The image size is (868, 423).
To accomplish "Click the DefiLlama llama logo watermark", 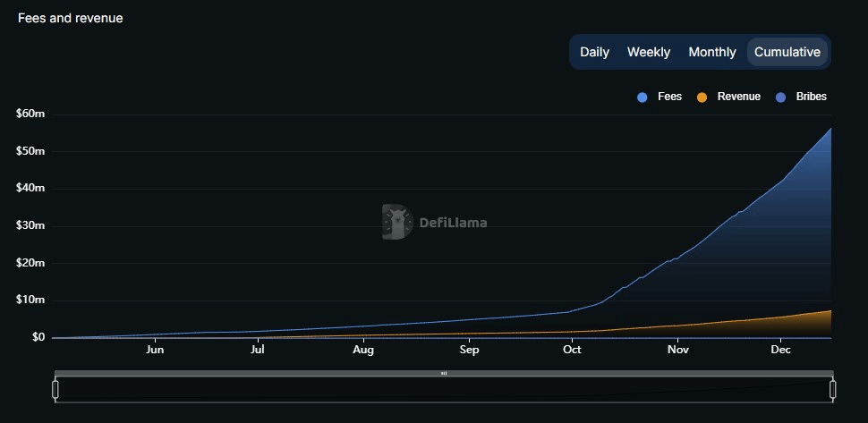I will pos(396,223).
